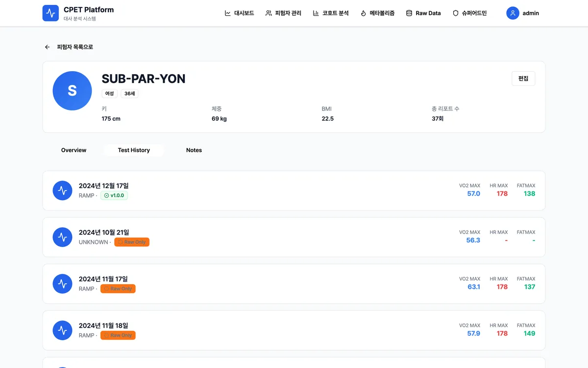Image resolution: width=588 pixels, height=368 pixels.
Task: Open the 메타볼리즘 metabolism section
Action: [x=377, y=13]
